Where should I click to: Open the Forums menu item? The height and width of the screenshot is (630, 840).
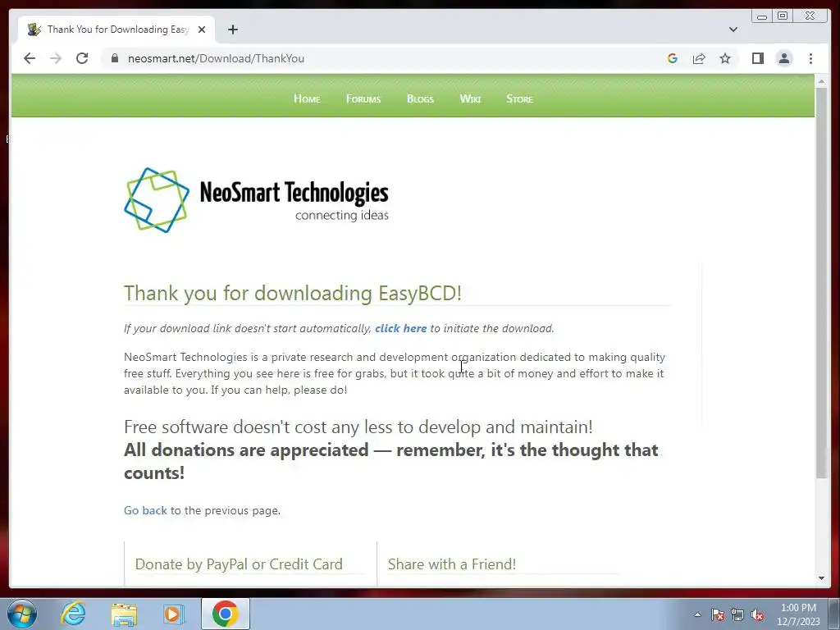(363, 98)
